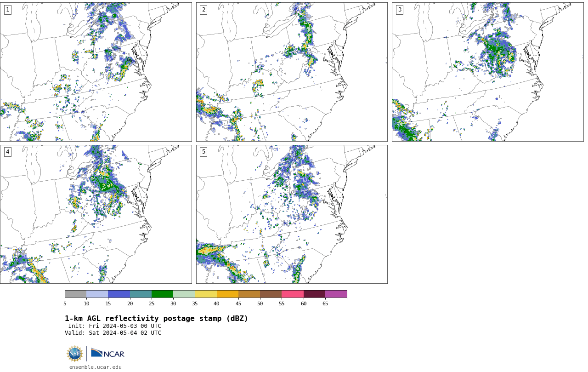588x372 pixels.
Task: Select the light lavender 10-15 dBZ swatch
Action: pyautogui.click(x=97, y=294)
